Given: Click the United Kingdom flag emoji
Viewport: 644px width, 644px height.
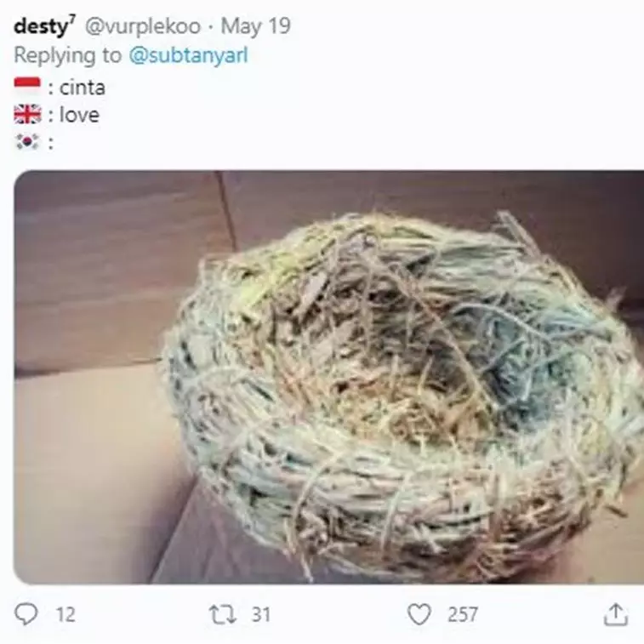Looking at the screenshot, I should [27, 115].
